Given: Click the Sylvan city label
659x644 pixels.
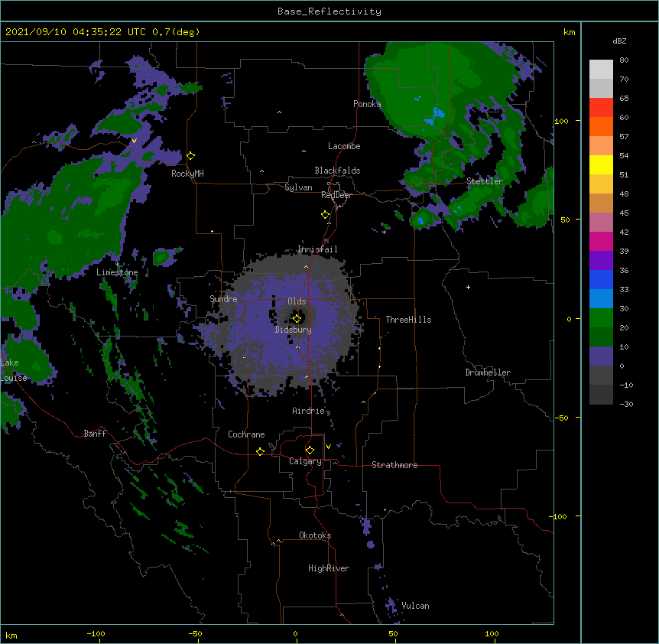Looking at the screenshot, I should (298, 187).
